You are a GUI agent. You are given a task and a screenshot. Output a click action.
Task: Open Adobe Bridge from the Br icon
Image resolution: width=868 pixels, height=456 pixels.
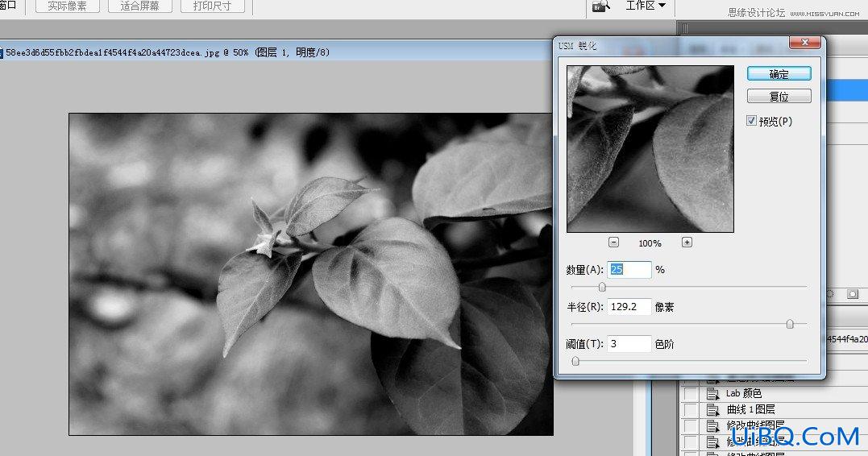[x=601, y=6]
